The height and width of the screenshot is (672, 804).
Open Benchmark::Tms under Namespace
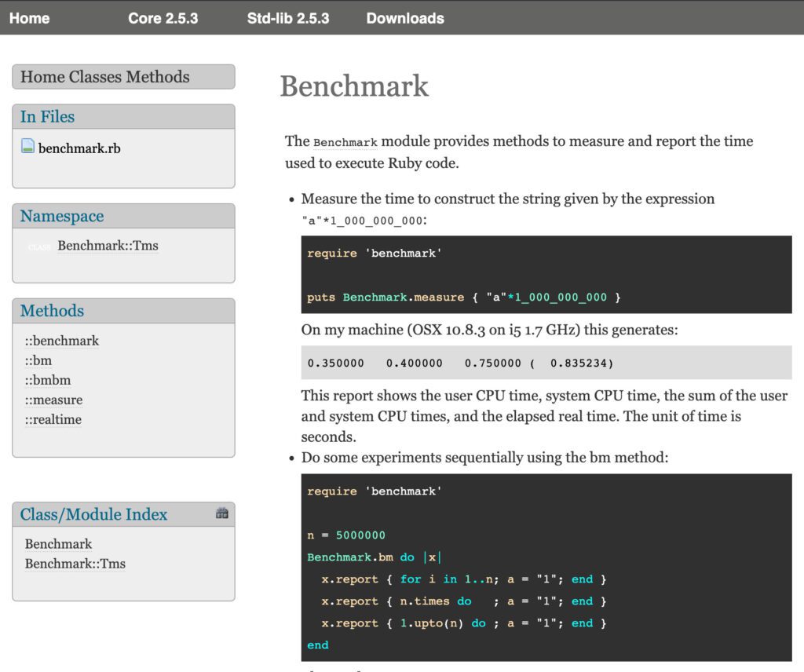click(x=108, y=246)
